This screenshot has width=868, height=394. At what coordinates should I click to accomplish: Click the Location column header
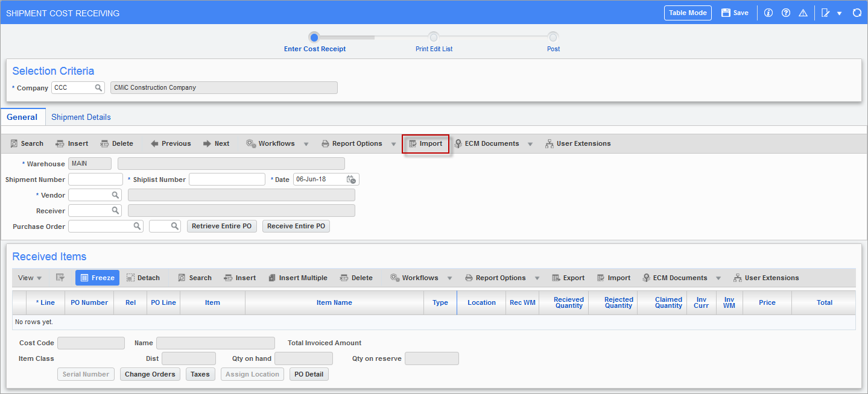point(481,302)
